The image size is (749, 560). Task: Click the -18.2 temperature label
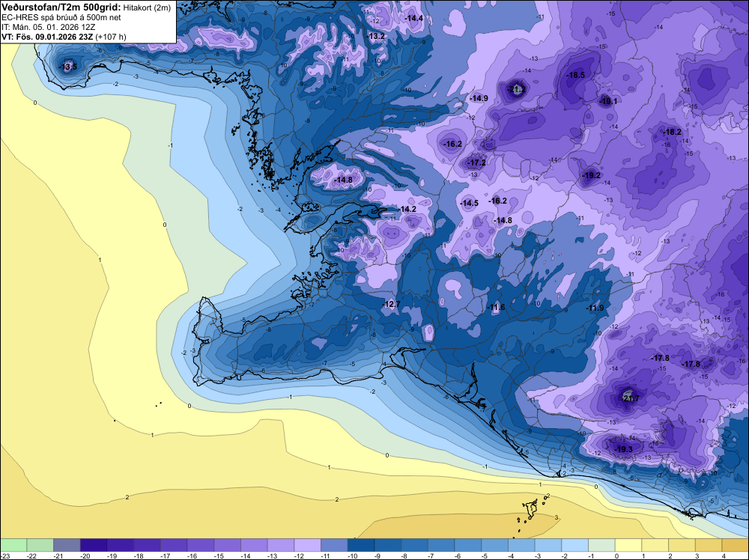click(672, 133)
